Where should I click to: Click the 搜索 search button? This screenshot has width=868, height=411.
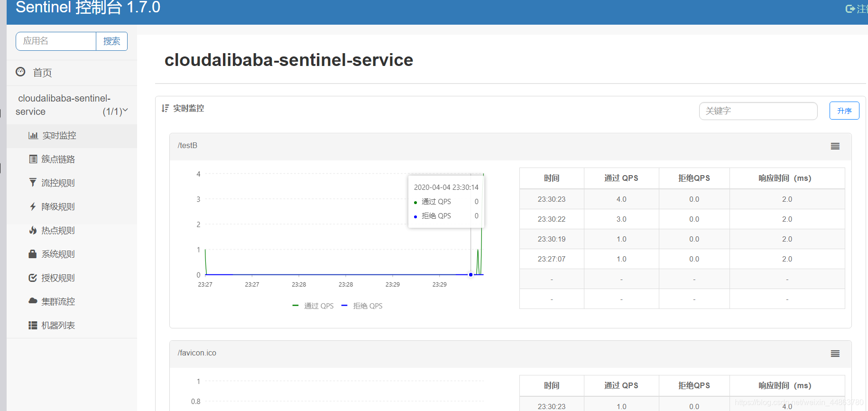click(111, 41)
